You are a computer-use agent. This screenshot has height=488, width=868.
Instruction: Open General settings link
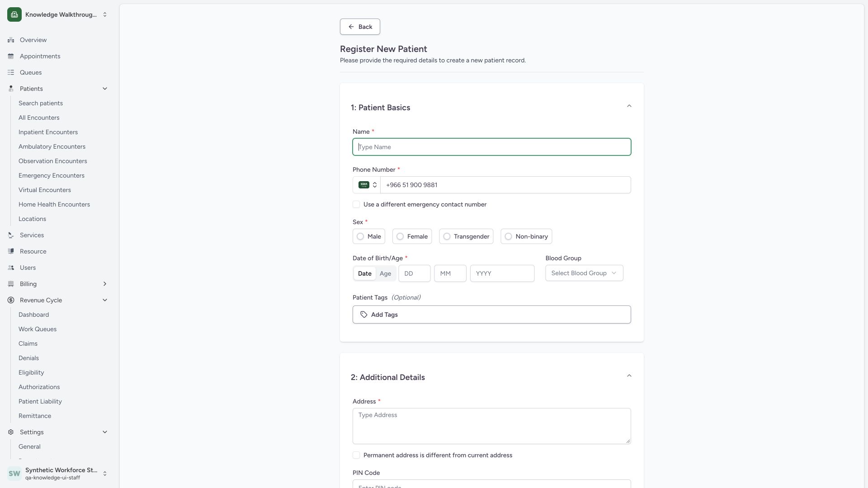pos(29,446)
